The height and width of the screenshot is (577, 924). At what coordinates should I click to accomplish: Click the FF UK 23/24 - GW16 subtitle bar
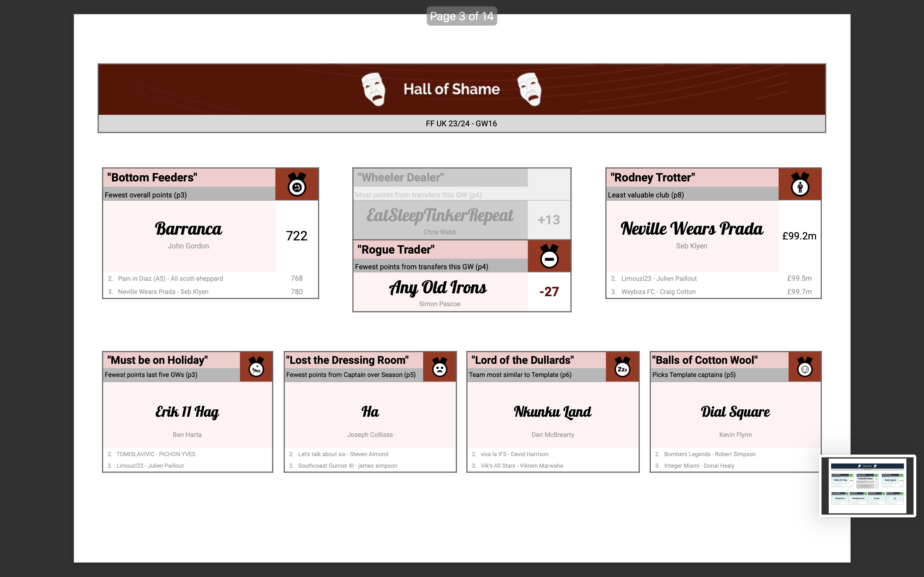(461, 124)
